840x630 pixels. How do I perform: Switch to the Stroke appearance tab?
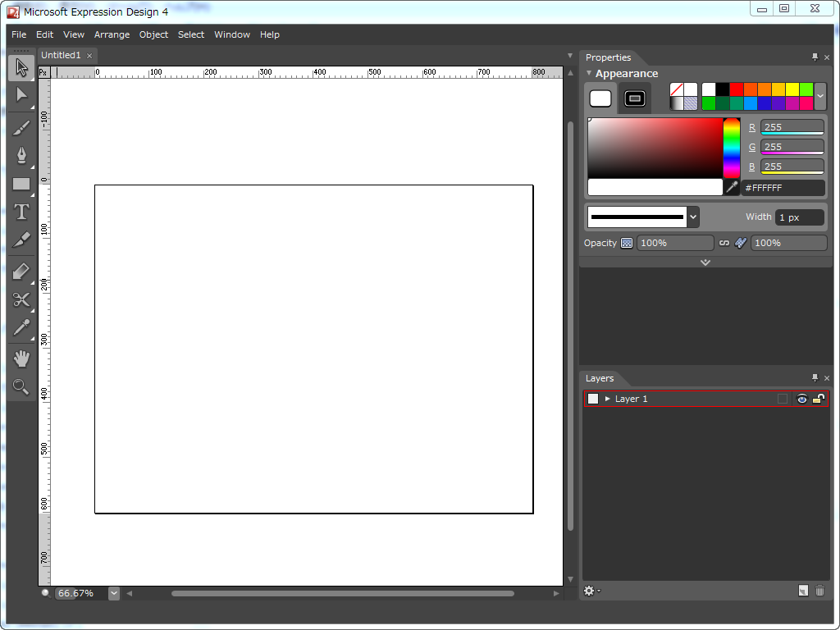tap(634, 98)
